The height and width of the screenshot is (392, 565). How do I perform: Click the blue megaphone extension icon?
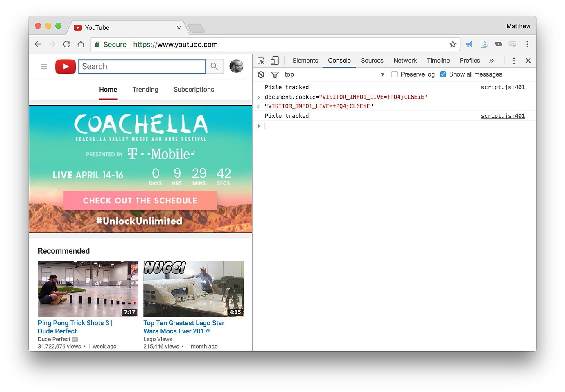469,44
